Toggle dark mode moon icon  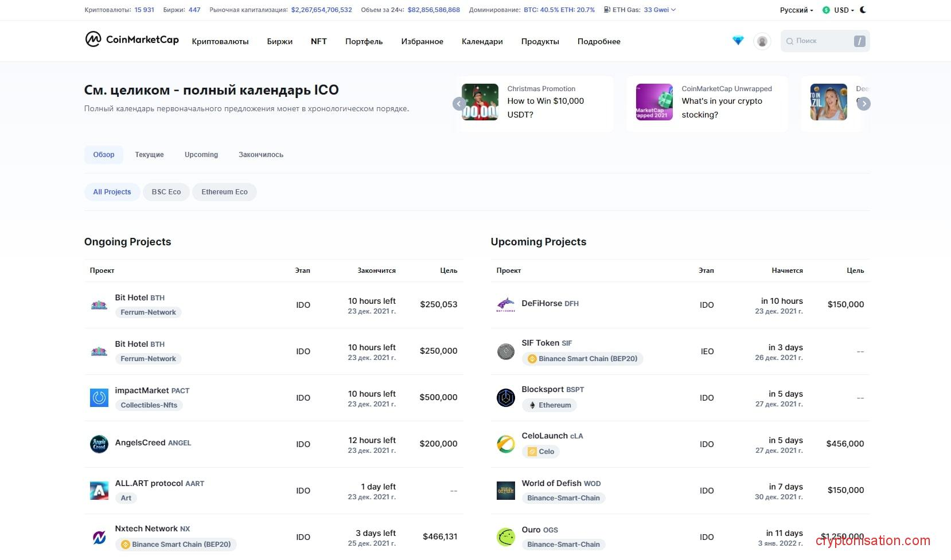point(863,10)
